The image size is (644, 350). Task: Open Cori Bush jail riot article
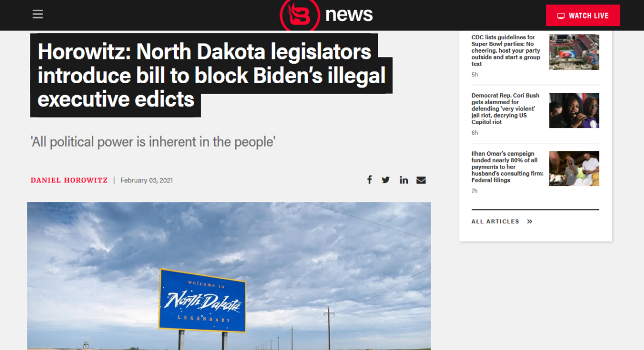click(x=506, y=108)
